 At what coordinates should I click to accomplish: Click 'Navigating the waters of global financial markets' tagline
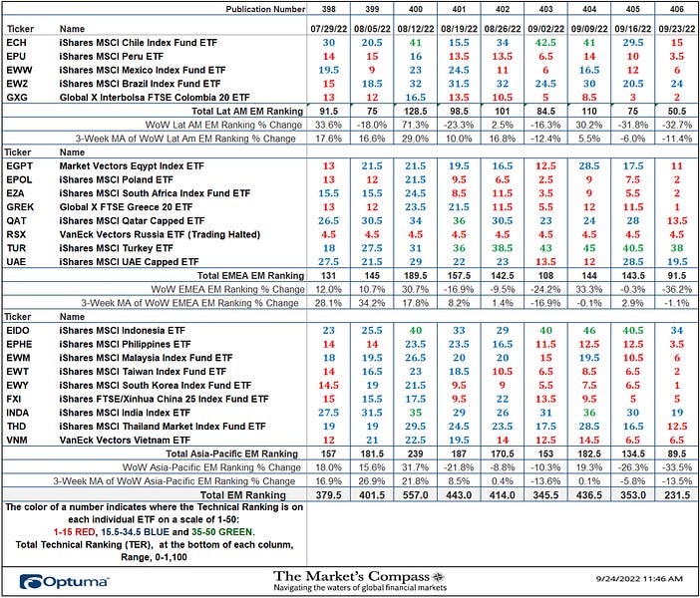pos(360,587)
